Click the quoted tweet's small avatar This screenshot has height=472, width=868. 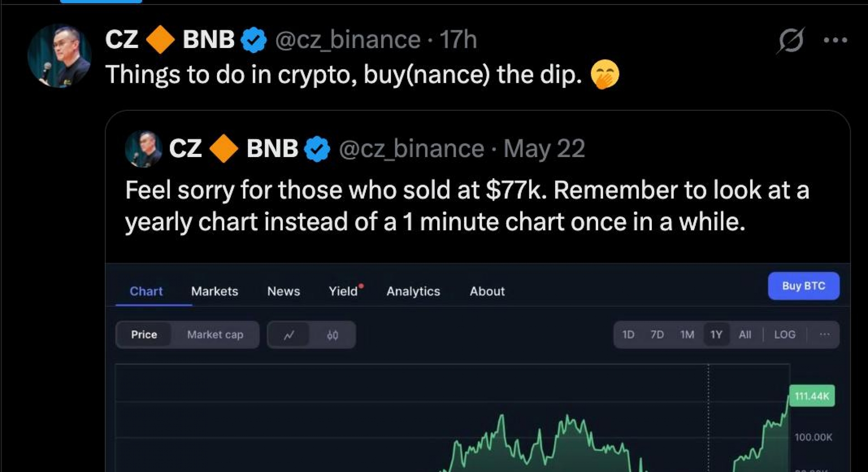143,149
